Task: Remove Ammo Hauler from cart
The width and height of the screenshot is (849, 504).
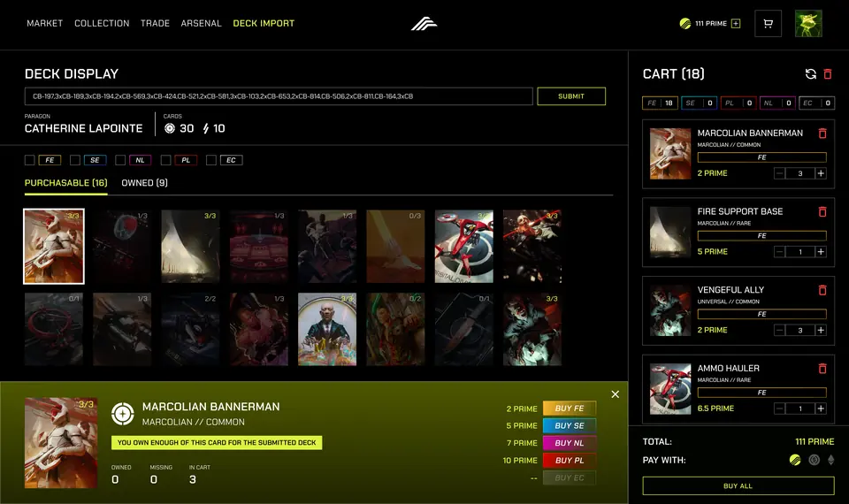Action: pos(822,369)
